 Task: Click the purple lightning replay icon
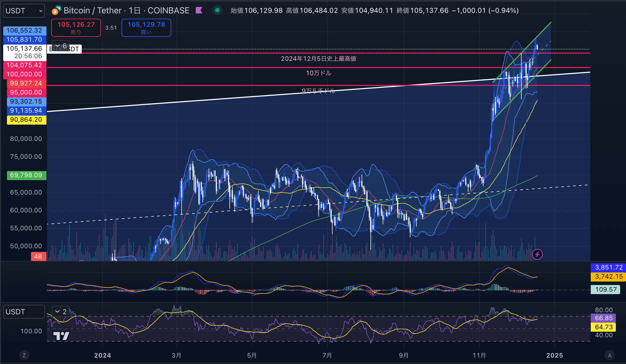tap(537, 254)
